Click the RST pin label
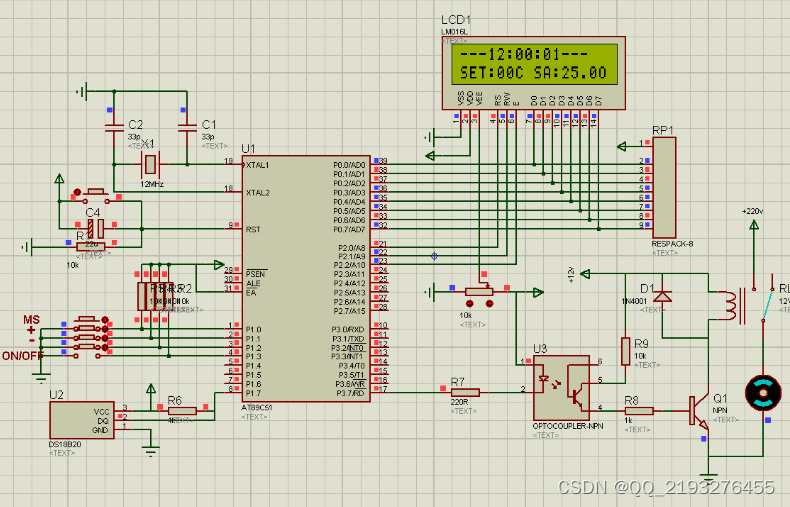Image resolution: width=790 pixels, height=507 pixels. click(x=253, y=229)
